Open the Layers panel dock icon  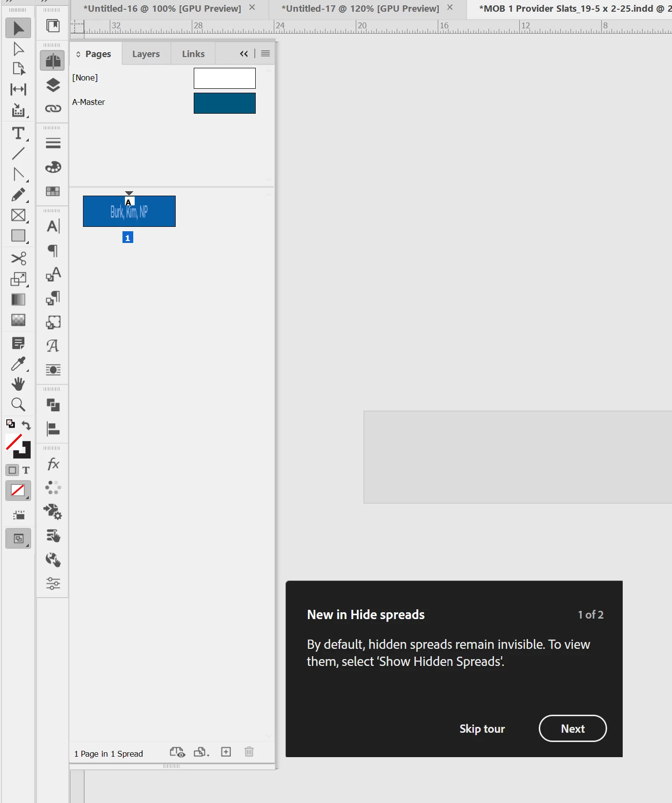(53, 85)
